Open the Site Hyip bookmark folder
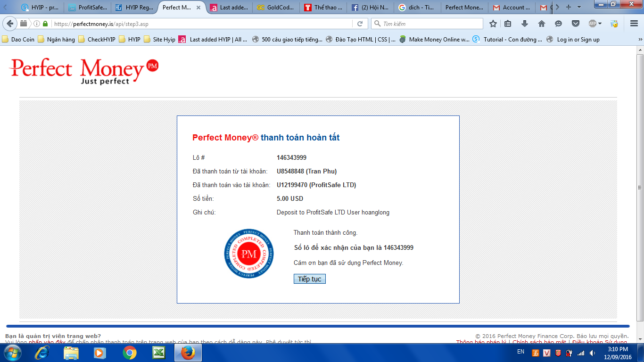Image resolution: width=644 pixels, height=362 pixels. 159,40
